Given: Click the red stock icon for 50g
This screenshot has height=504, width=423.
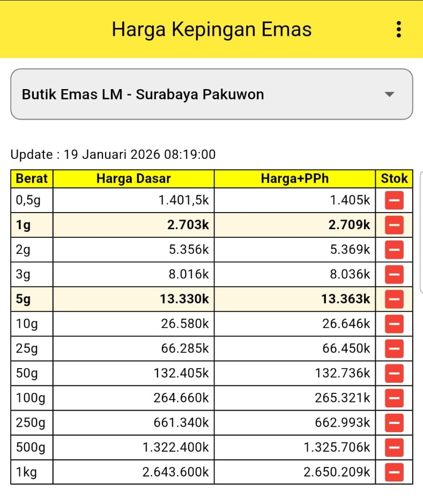Looking at the screenshot, I should click(394, 373).
